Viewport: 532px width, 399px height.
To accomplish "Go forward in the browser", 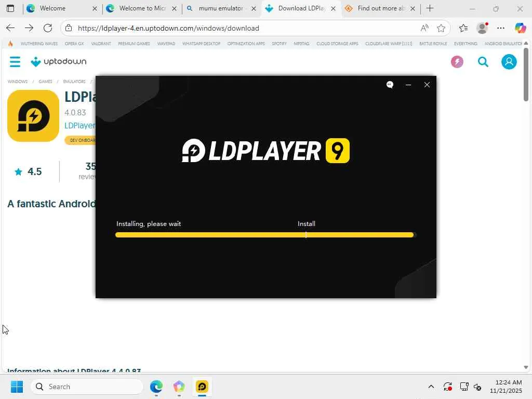I will point(29,28).
